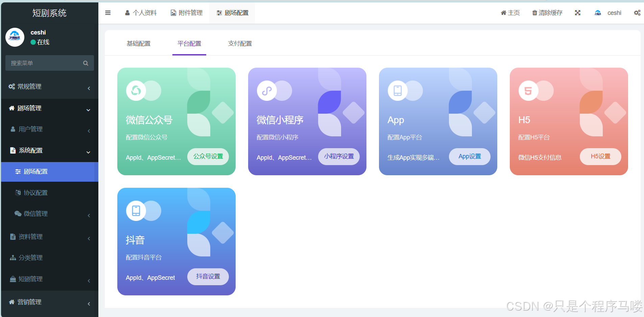Click the 微信H5支付信息 text
This screenshot has height=317, width=644.
click(x=540, y=158)
